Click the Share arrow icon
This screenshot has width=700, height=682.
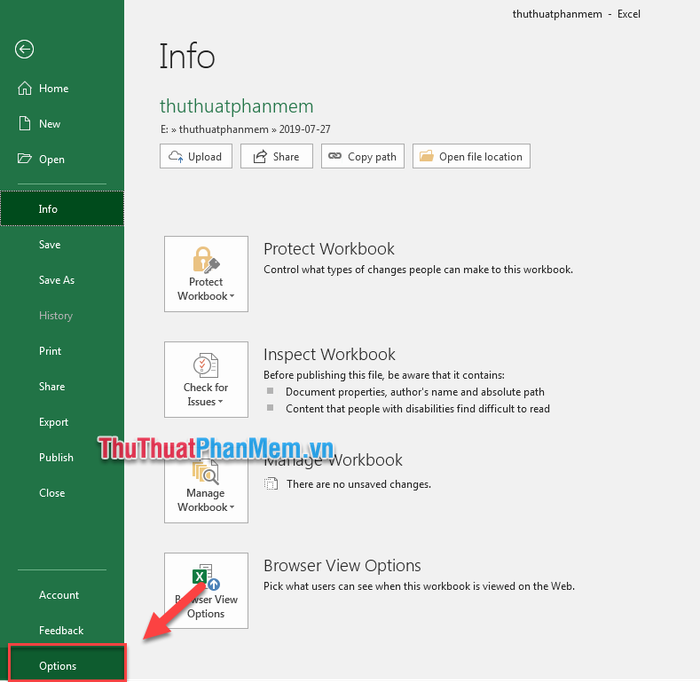pyautogui.click(x=260, y=157)
